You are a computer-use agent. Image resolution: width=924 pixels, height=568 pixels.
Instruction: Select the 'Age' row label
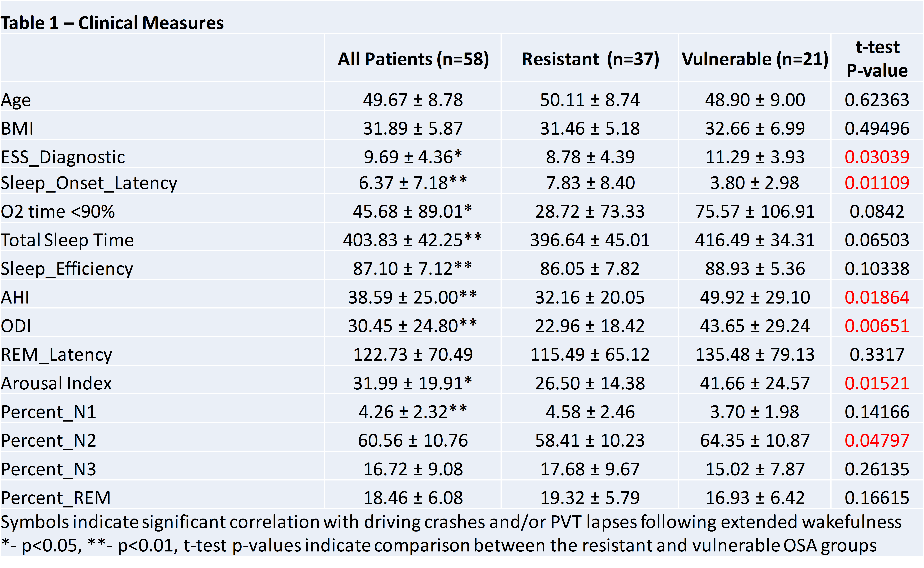[16, 100]
